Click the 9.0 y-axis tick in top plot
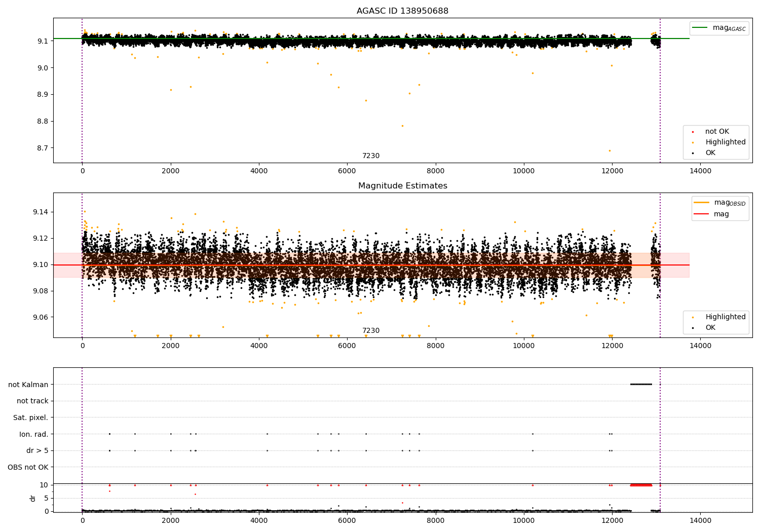 pos(43,68)
